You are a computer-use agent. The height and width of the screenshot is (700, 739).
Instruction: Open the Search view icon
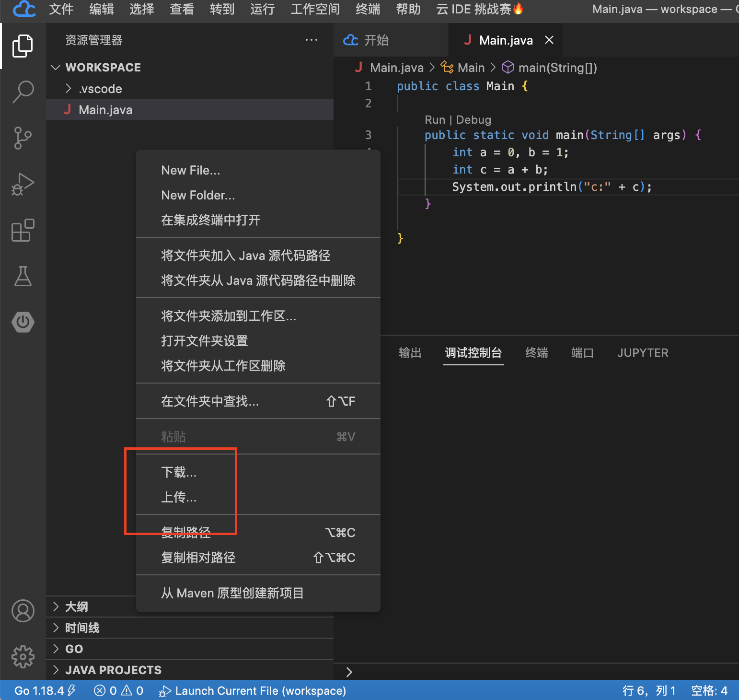(x=23, y=92)
